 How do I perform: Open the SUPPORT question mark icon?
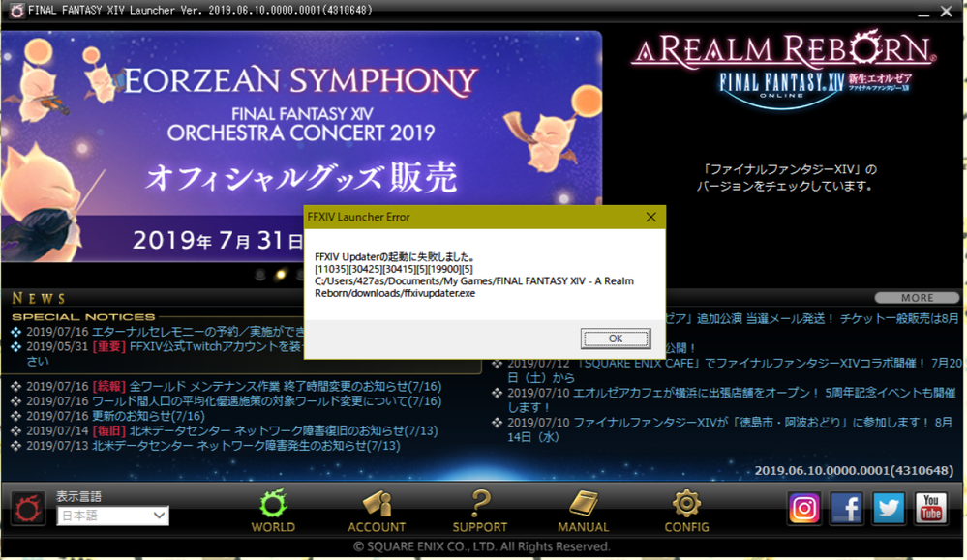pyautogui.click(x=480, y=511)
